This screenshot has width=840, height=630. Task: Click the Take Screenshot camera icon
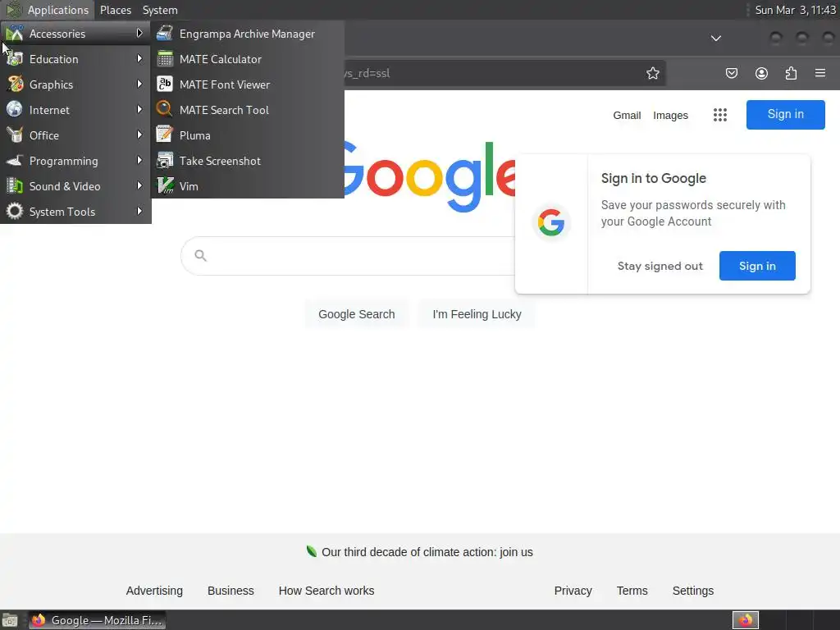tap(164, 160)
